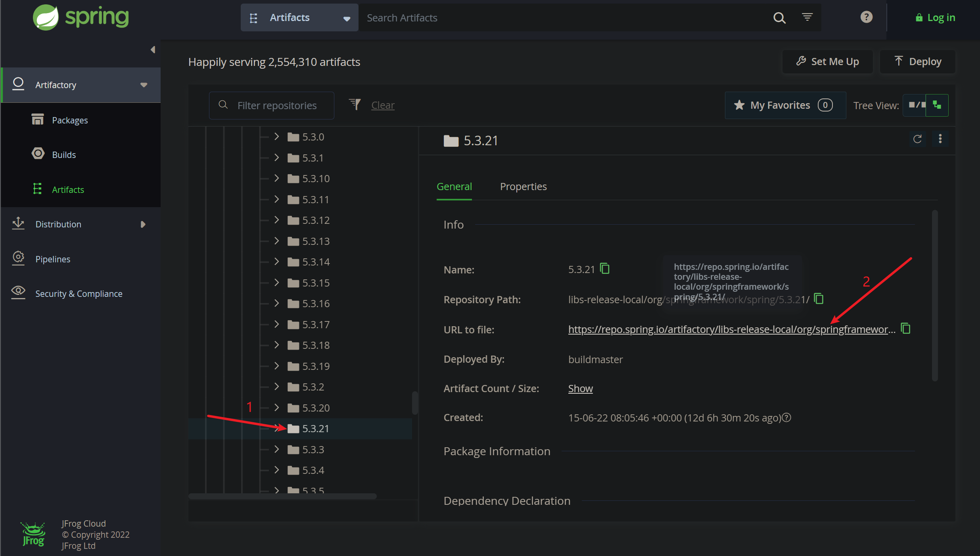The image size is (980, 556).
Task: Refresh the 5.3.21 folder view
Action: pos(917,139)
